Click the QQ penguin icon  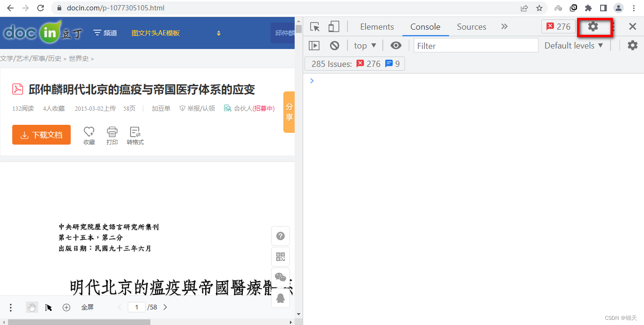tap(281, 298)
